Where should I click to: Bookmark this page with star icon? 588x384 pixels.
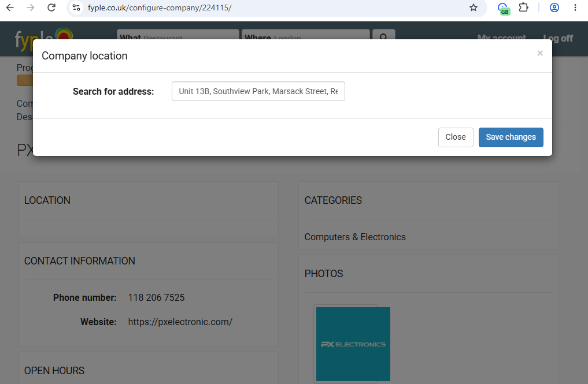474,8
